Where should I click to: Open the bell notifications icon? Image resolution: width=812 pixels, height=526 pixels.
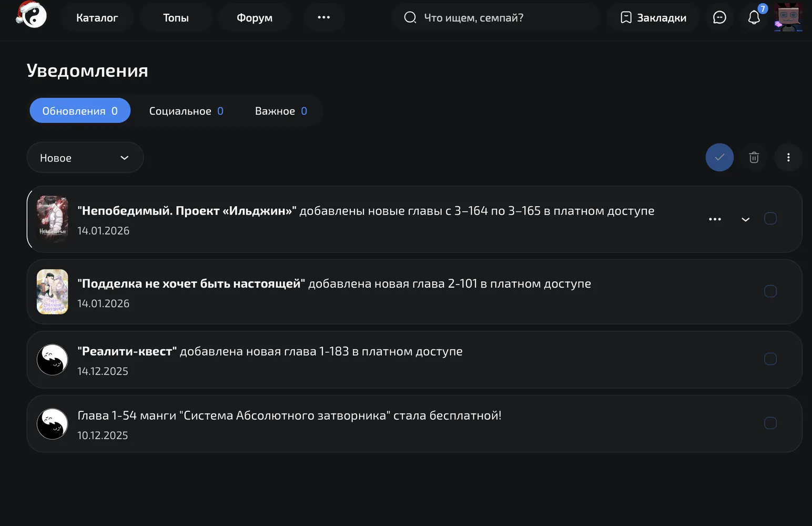pos(754,18)
